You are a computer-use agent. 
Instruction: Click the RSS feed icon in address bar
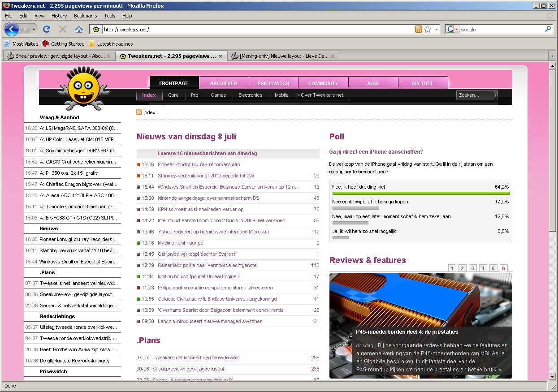click(418, 29)
